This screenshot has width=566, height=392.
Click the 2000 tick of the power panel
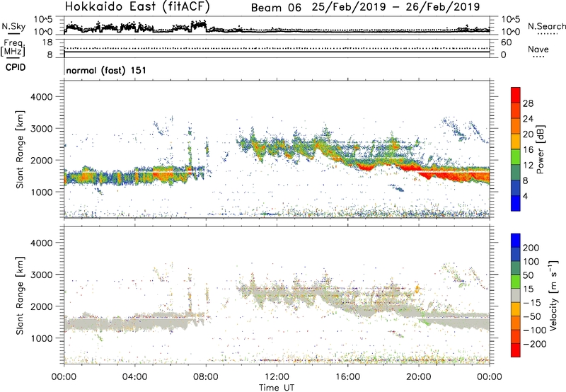point(42,160)
